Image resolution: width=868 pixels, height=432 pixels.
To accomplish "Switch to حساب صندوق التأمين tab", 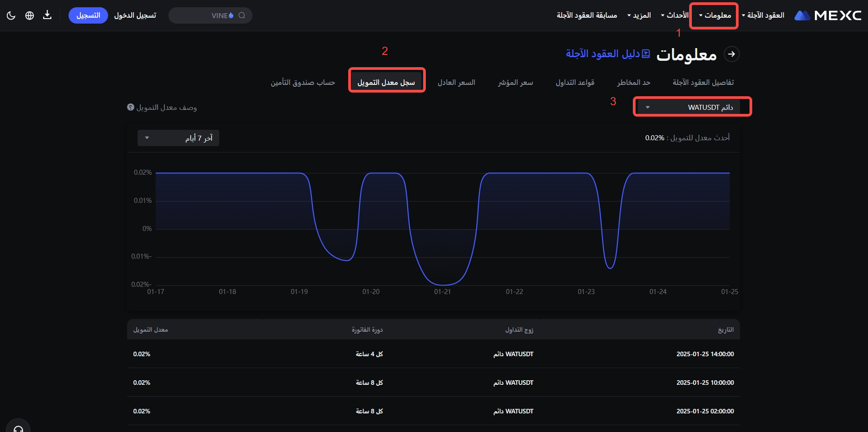I will click(303, 82).
